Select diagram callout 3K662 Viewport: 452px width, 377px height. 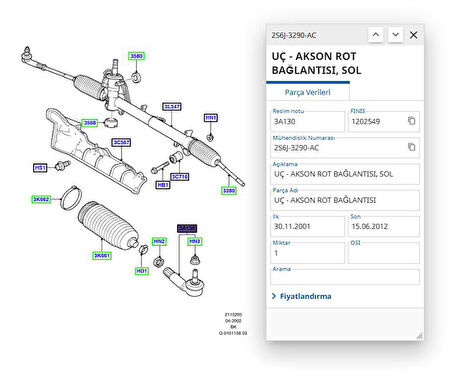(x=41, y=199)
